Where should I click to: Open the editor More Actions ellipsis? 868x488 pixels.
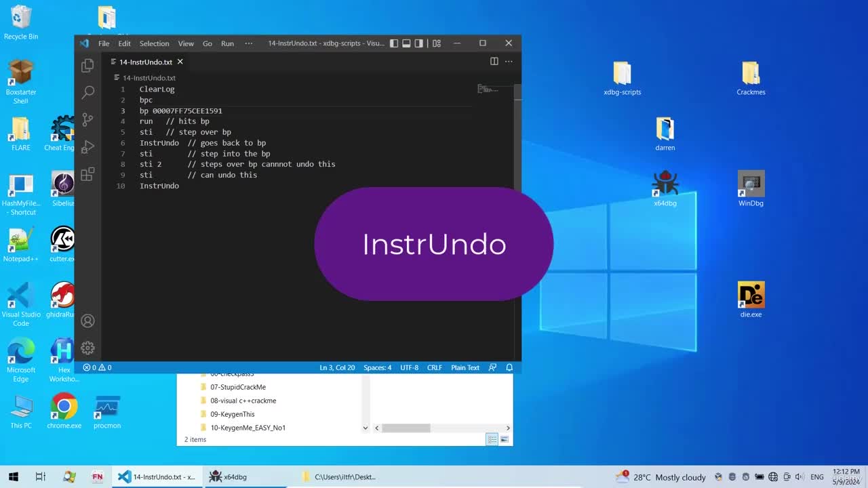509,62
